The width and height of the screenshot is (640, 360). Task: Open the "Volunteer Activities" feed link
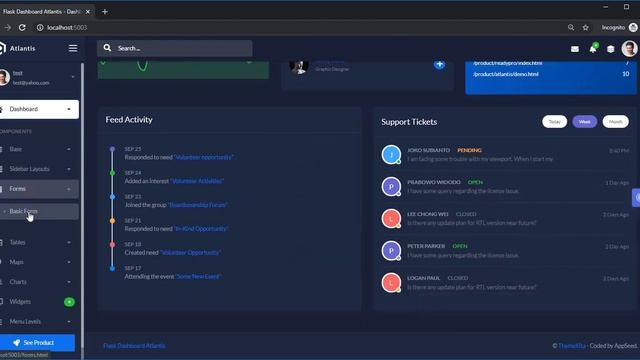click(197, 181)
